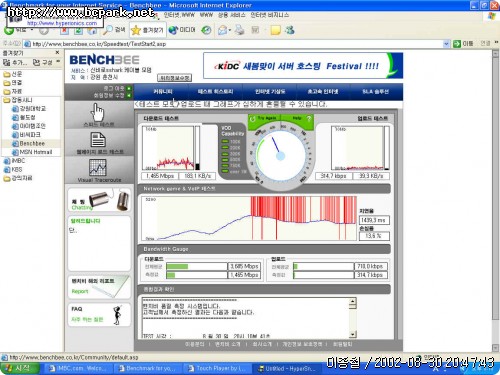Image resolution: width=500 pixels, height=375 pixels.
Task: Click the green Try Again gauge button
Action: 264,119
